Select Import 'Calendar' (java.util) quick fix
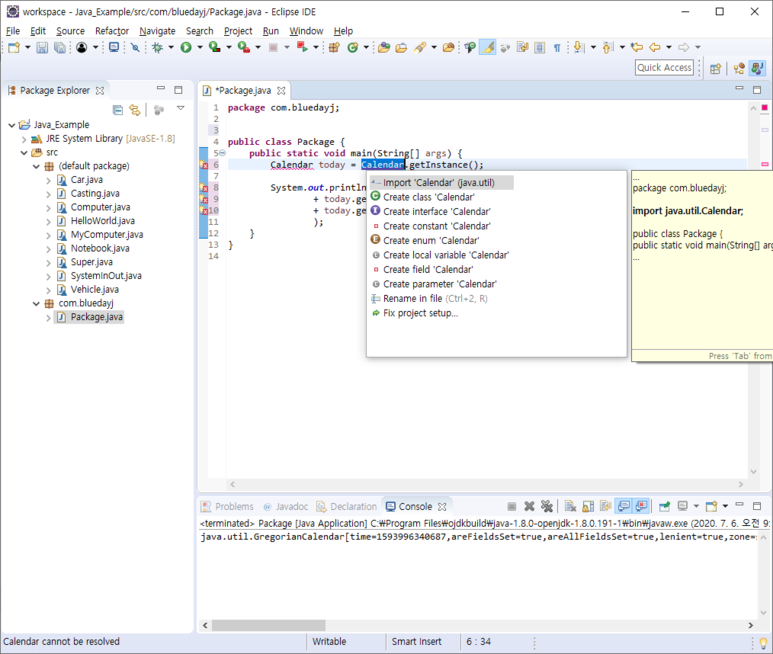Screen dimensions: 773x654 [442, 183]
